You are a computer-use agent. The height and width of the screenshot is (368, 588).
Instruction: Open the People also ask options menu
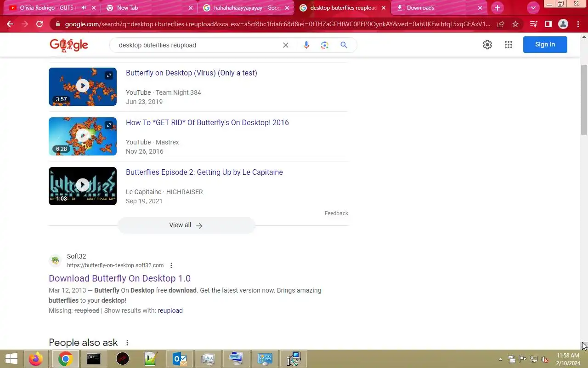tap(127, 343)
